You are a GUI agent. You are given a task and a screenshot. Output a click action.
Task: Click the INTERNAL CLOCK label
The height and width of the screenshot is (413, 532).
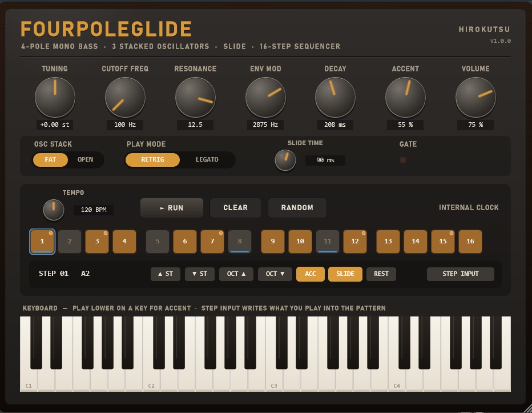click(x=469, y=207)
